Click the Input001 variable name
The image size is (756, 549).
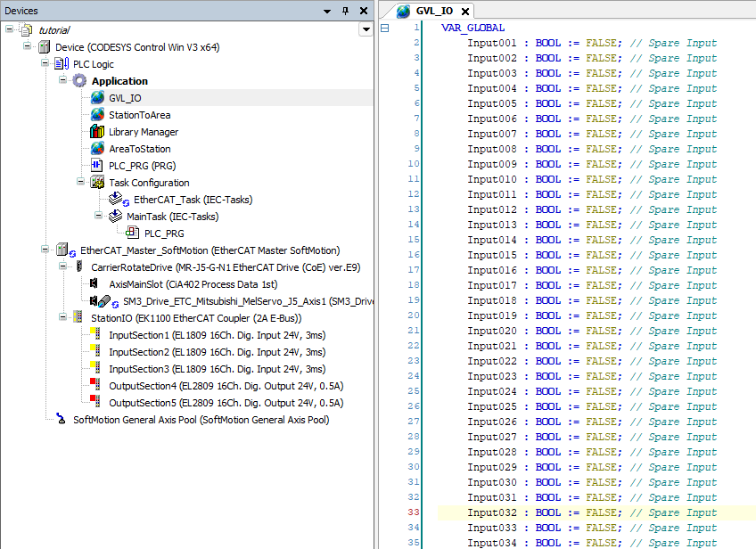point(492,43)
